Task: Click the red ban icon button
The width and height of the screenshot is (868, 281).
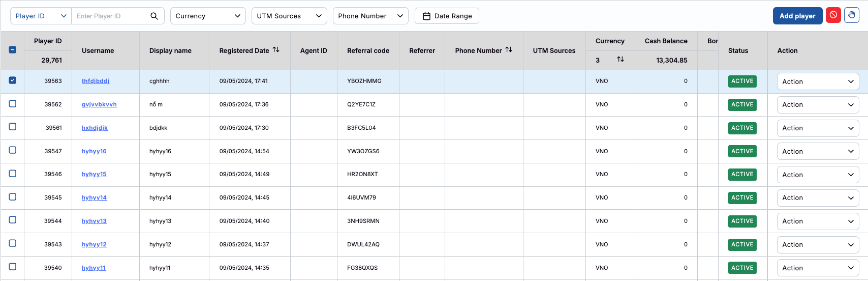Action: pyautogui.click(x=833, y=15)
